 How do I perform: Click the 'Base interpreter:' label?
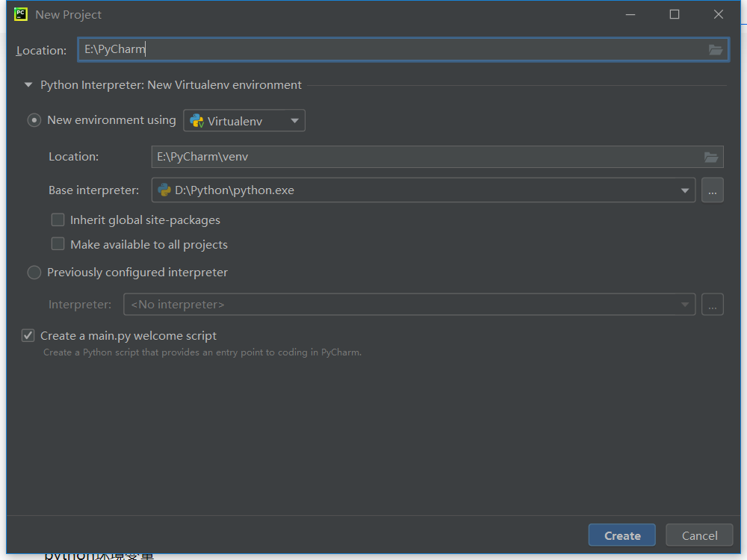pyautogui.click(x=94, y=190)
